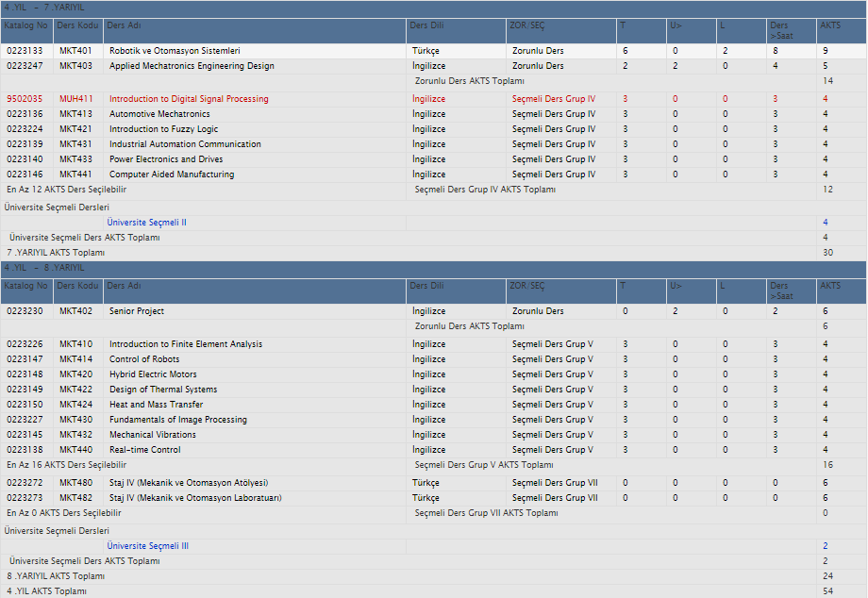Click course code MKT422

point(75,390)
